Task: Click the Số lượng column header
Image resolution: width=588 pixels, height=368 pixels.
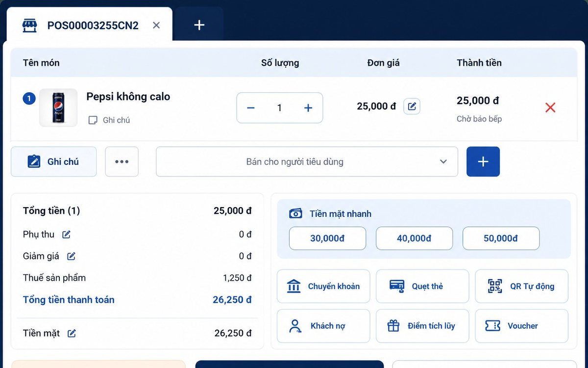Action: (280, 63)
